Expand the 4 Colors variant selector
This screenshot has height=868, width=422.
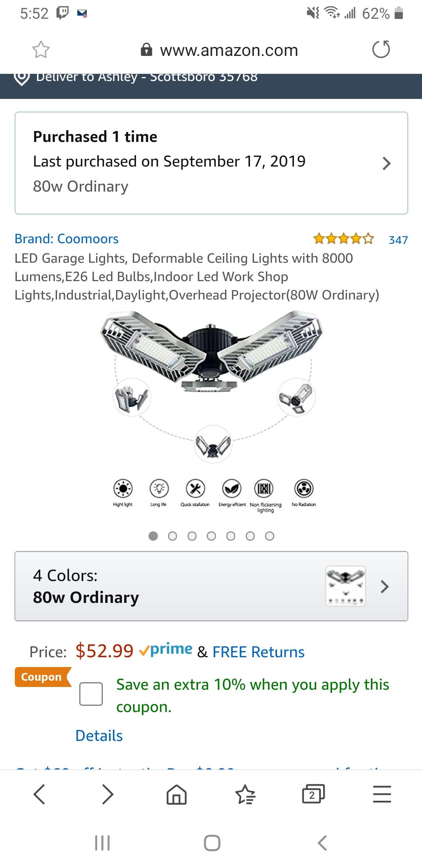(211, 586)
